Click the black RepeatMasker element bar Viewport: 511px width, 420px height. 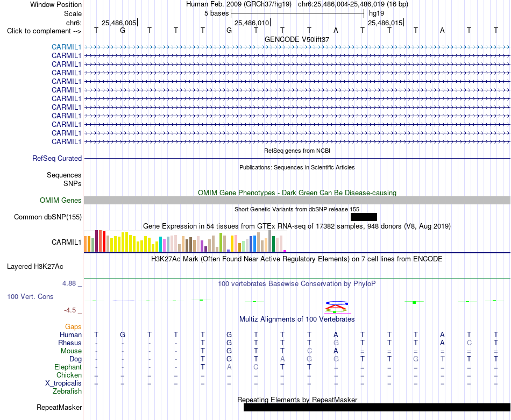pos(377,407)
